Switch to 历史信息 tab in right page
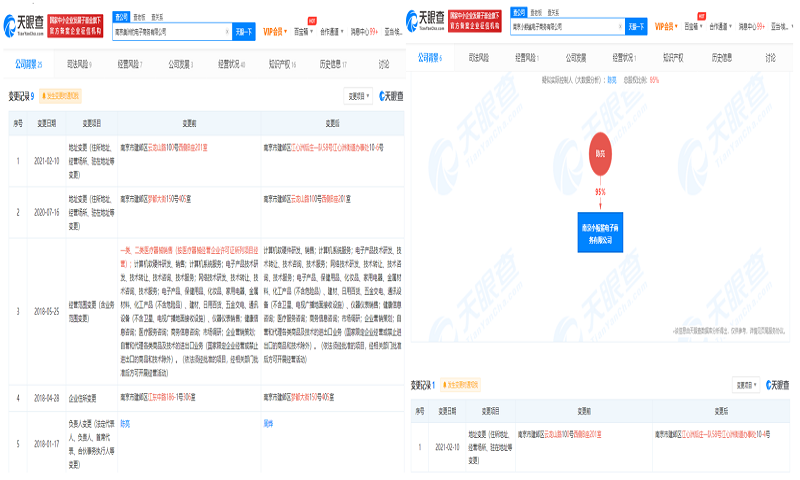This screenshot has width=800, height=480. pyautogui.click(x=721, y=58)
